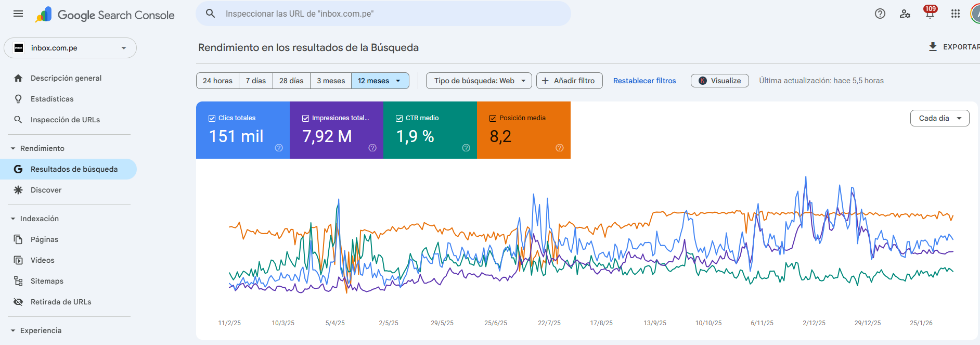Screen dimensions: 980x345
Task: Click help icon on Posición media card
Action: pyautogui.click(x=560, y=148)
